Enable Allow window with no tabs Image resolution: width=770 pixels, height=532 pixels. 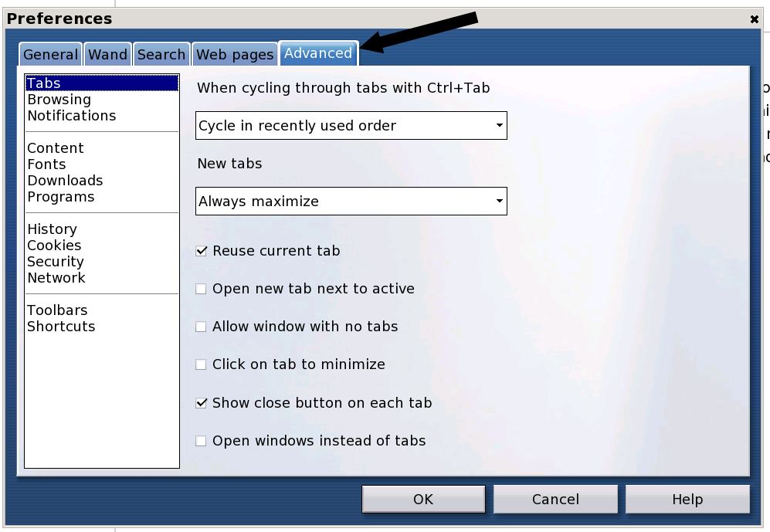[x=202, y=327]
